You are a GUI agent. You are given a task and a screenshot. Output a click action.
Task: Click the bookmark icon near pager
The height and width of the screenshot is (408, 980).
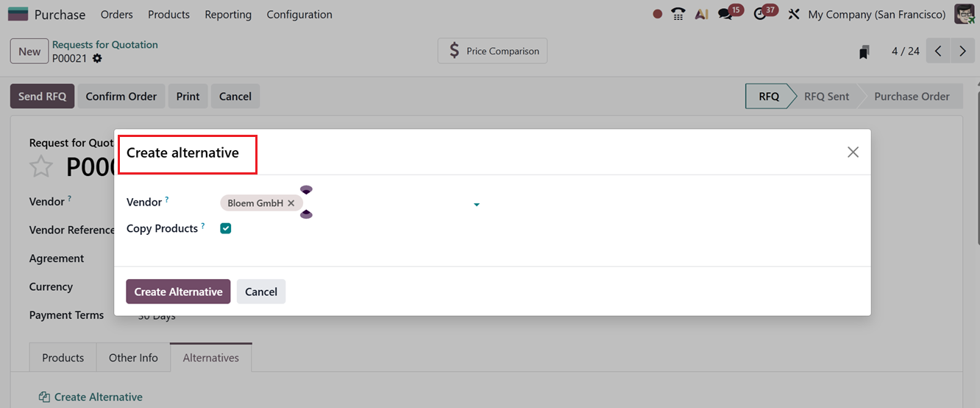[864, 52]
